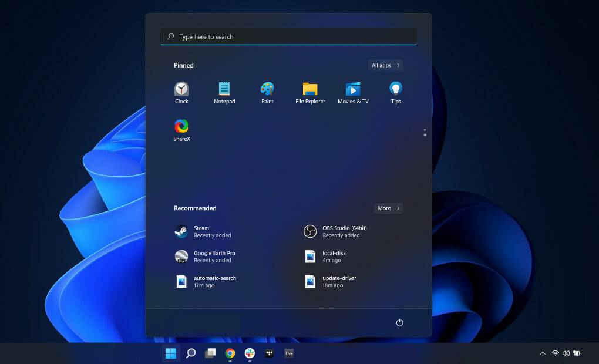
Task: Open Wi-Fi icon in system tray
Action: [555, 353]
